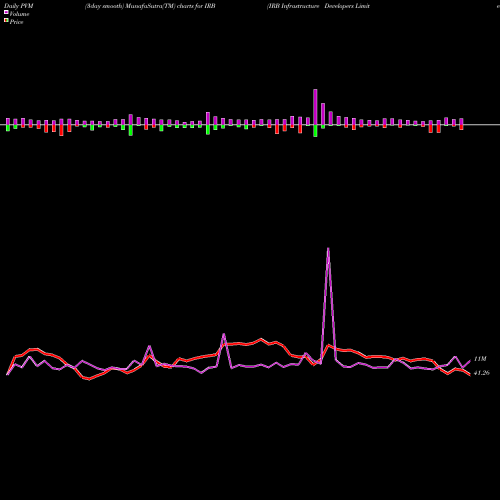
Task: Select the Price legend label
Action: (x=16, y=22)
